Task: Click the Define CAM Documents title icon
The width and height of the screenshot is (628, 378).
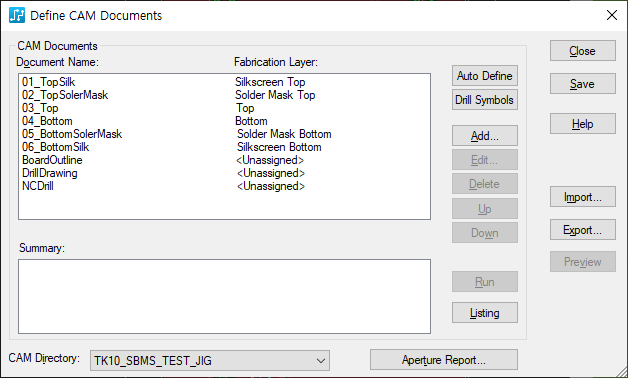Action: [x=17, y=15]
